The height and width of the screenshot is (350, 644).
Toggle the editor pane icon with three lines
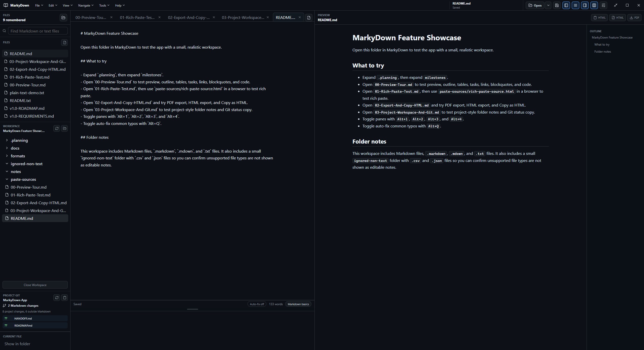576,5
